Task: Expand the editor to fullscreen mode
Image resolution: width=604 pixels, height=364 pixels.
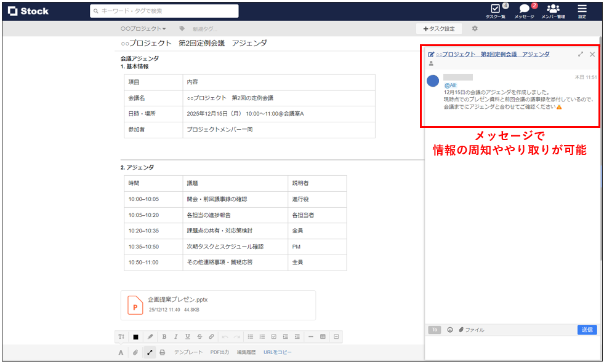Action: click(x=149, y=352)
